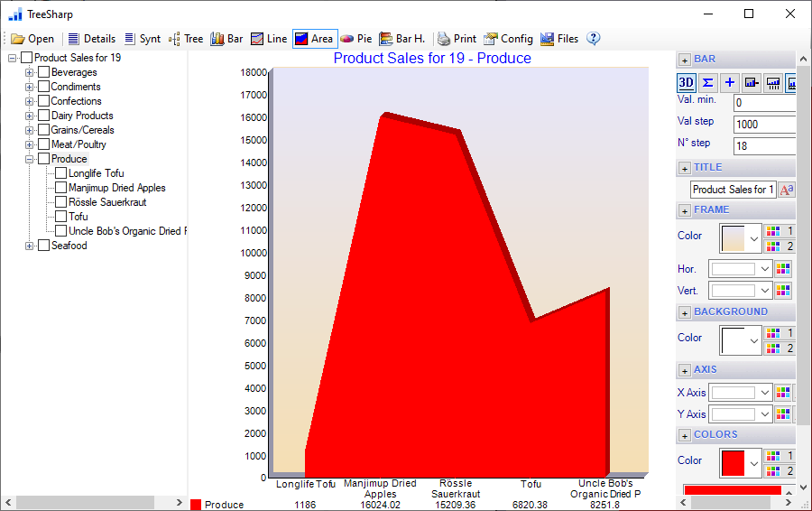Toggle the 3D chart mode button

click(x=687, y=82)
